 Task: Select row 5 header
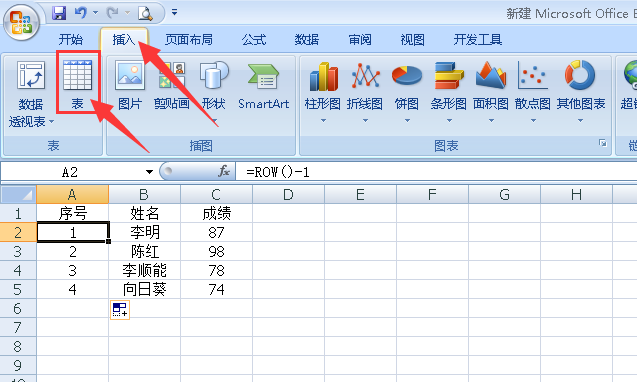click(x=18, y=289)
